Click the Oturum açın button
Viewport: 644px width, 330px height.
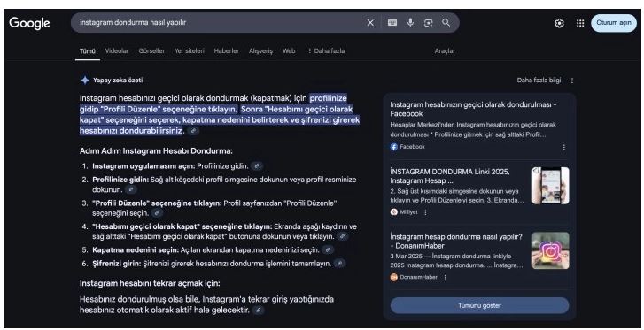pos(614,23)
